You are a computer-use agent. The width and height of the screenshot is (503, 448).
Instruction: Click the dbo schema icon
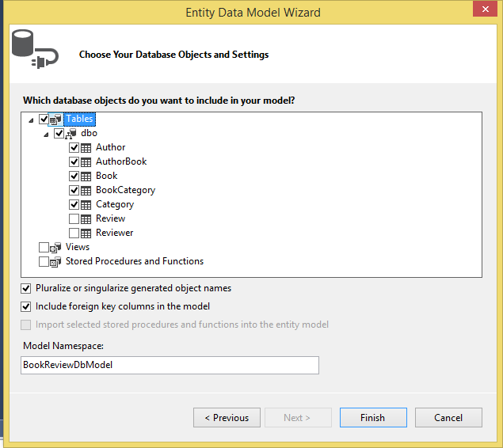point(70,134)
